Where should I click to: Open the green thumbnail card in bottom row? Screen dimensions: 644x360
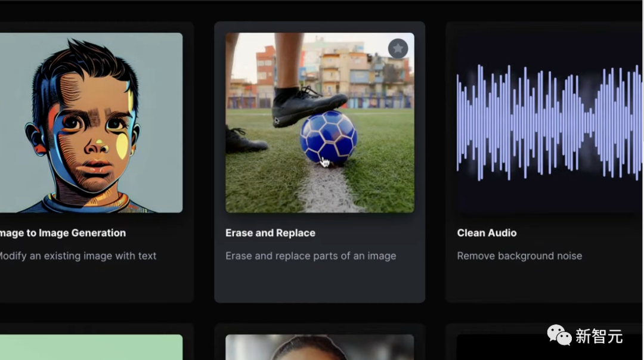91,347
